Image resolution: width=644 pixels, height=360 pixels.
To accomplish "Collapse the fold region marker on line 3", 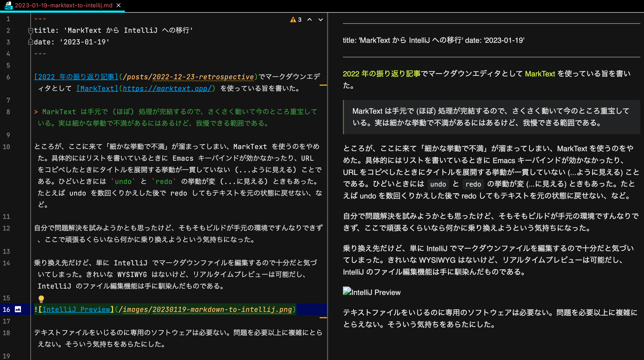I will [30, 41].
